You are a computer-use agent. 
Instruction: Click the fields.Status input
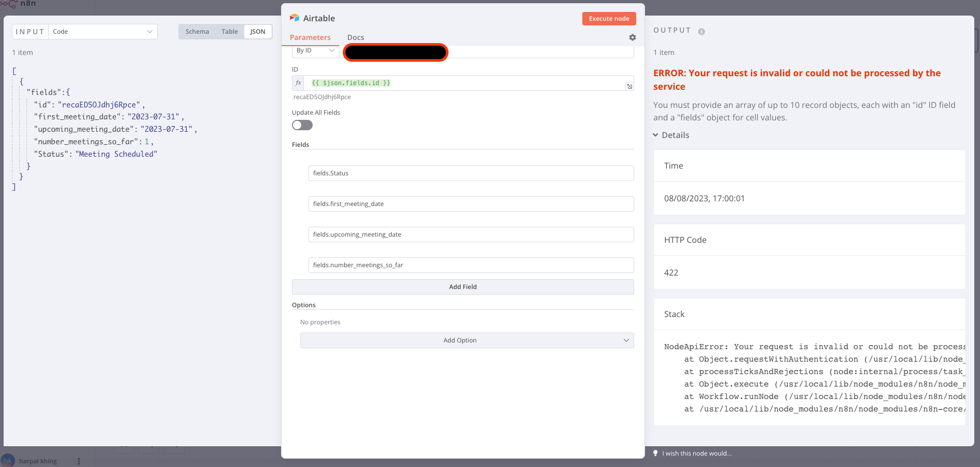[471, 173]
